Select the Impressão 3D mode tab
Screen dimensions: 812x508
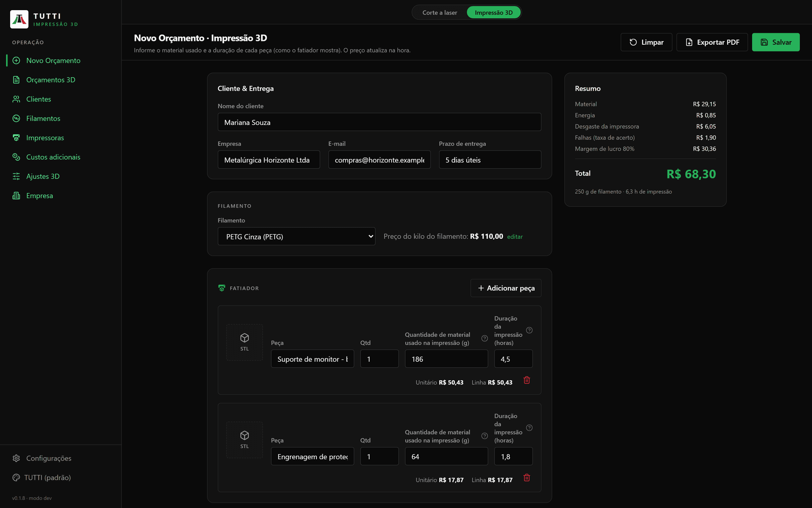[494, 13]
